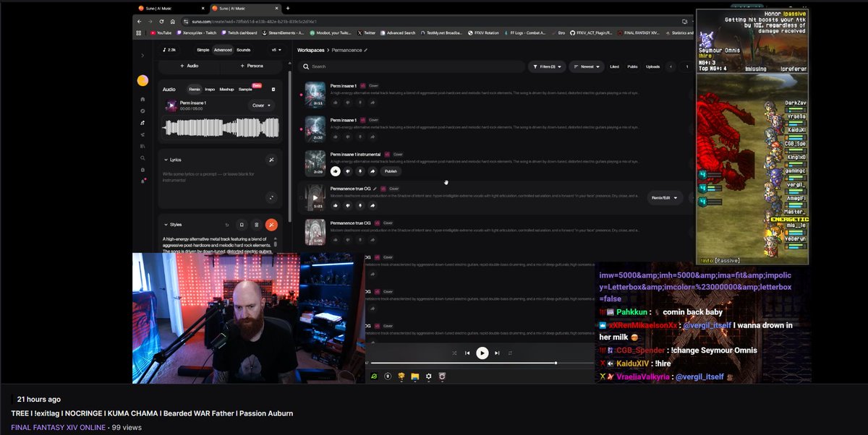Open the yellow folder icon in taskbar
This screenshot has width=868, height=435.
point(415,376)
